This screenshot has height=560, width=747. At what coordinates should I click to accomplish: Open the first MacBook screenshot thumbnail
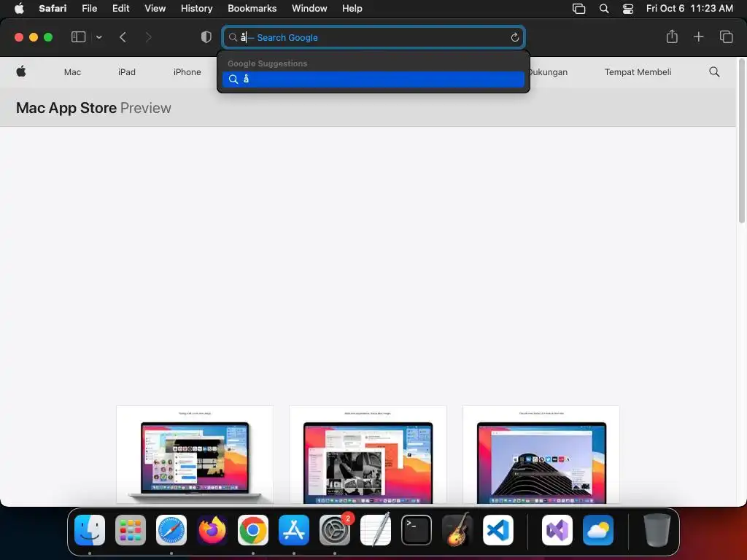(x=195, y=455)
